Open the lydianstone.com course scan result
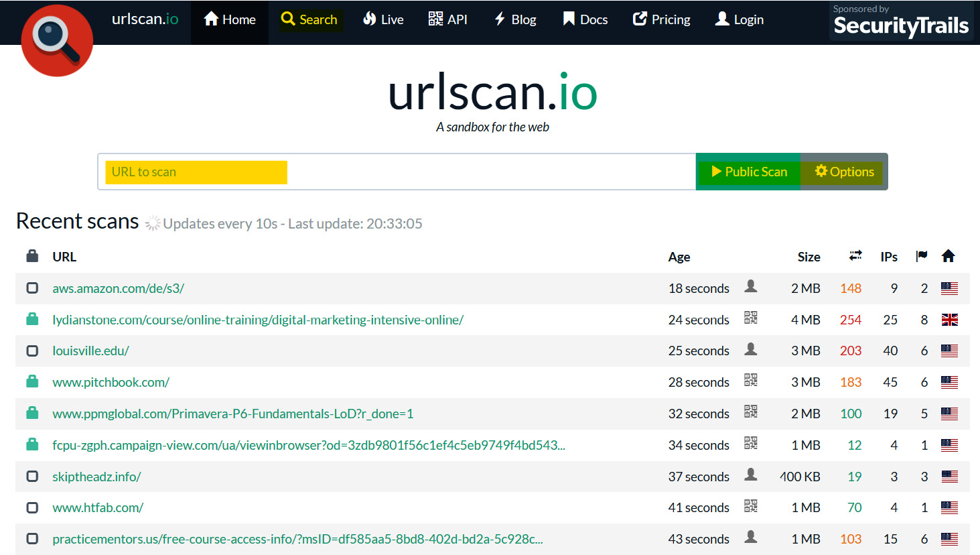Image resolution: width=980 pixels, height=555 pixels. tap(258, 320)
